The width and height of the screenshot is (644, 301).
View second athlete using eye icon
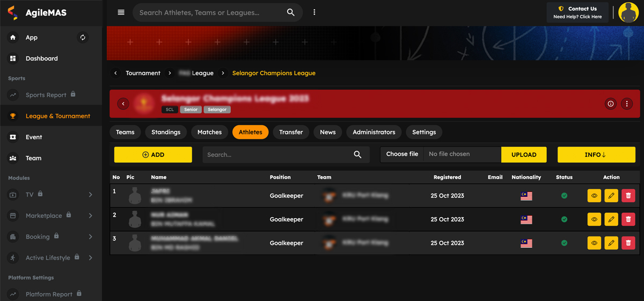point(594,220)
